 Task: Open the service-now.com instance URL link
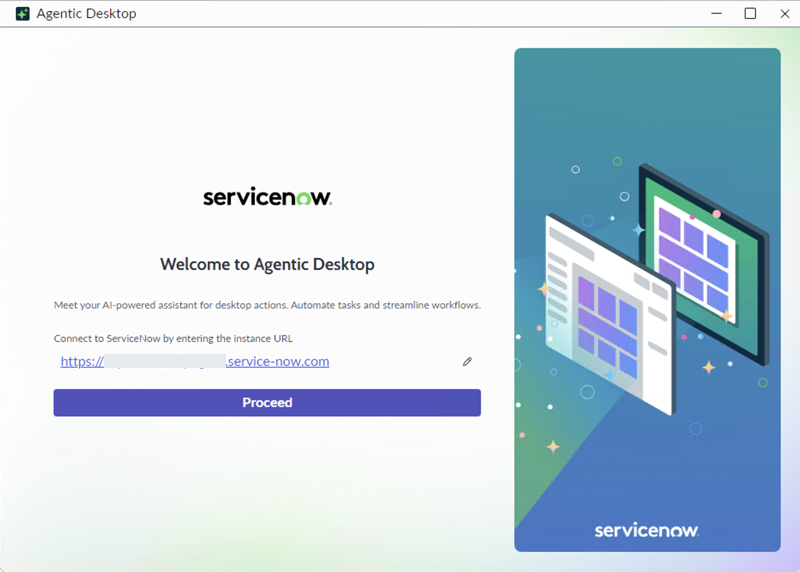pos(195,361)
